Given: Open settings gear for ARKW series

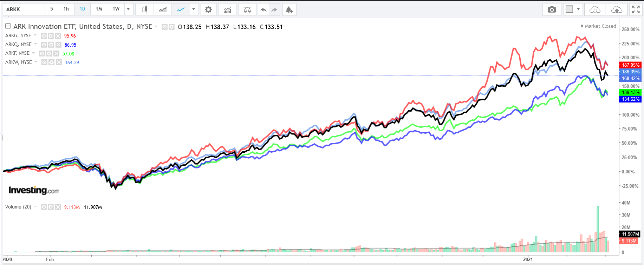Looking at the screenshot, I should (52, 62).
